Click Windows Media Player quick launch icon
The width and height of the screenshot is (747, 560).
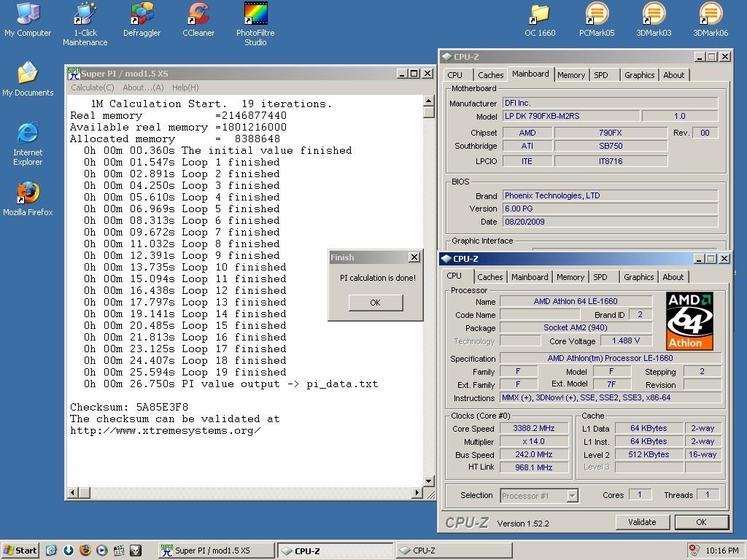click(102, 551)
